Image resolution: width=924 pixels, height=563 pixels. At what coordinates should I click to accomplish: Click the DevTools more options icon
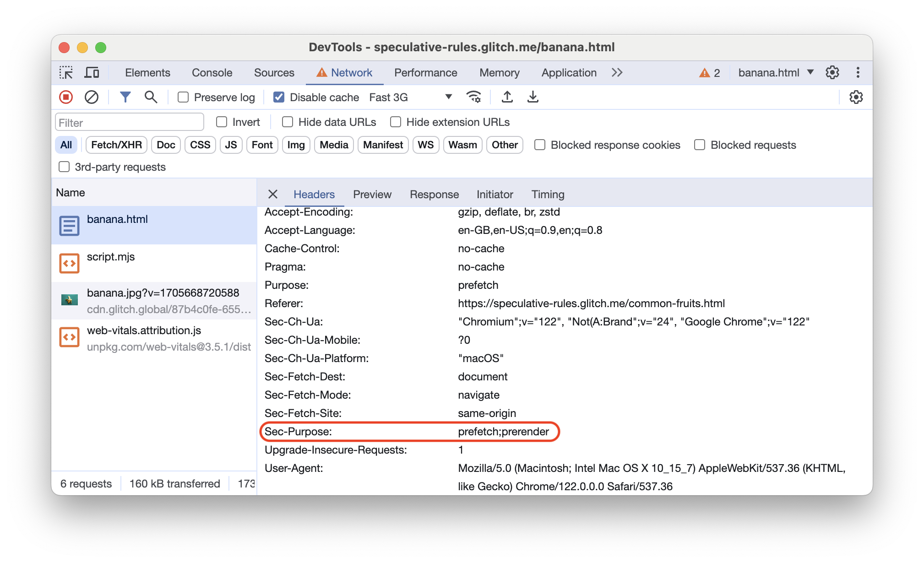pos(857,72)
